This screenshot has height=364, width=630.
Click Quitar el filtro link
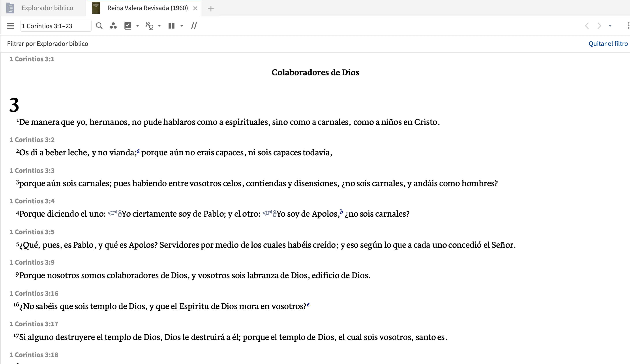[608, 43]
